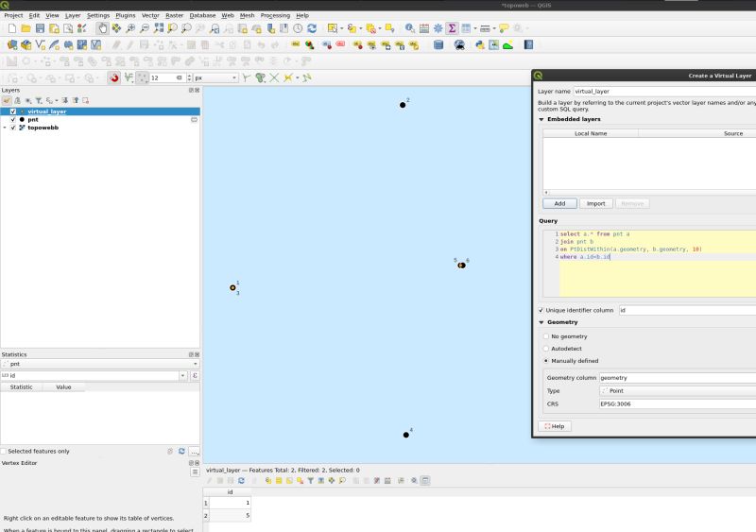The image size is (756, 532).
Task: Click the id column header in attribute table
Action: click(230, 492)
